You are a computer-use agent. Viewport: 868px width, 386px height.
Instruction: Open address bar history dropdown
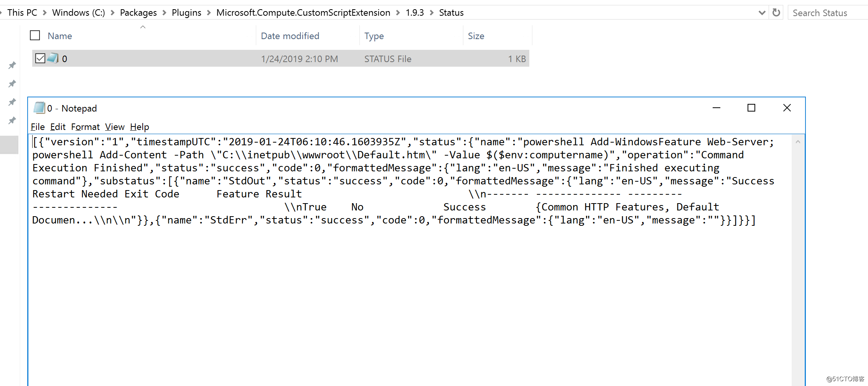pos(762,13)
